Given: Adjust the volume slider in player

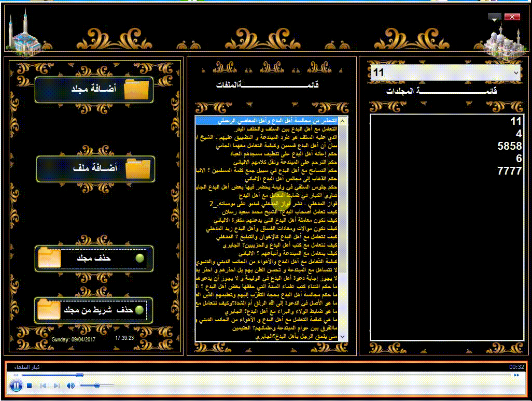Looking at the screenshot, I should point(96,385).
